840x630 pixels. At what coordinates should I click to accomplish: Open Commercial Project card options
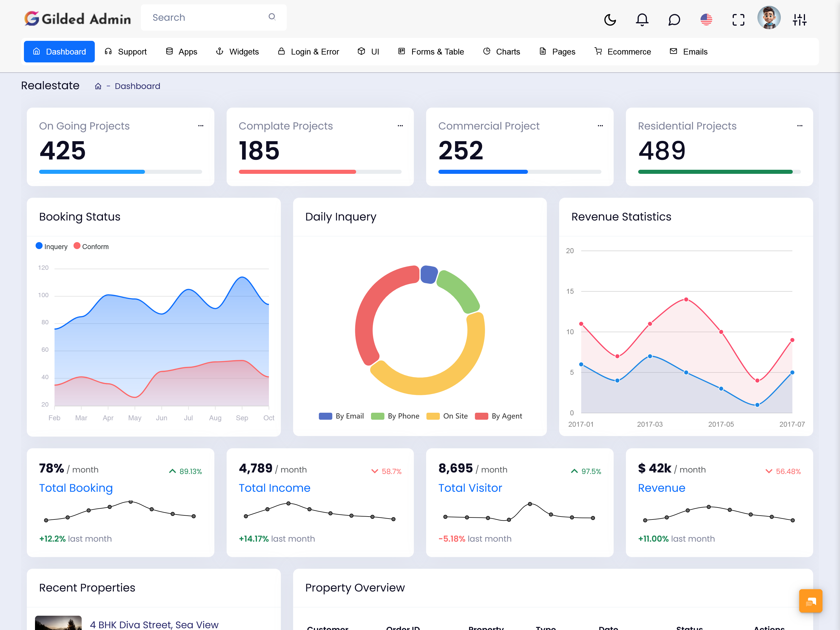(x=600, y=126)
